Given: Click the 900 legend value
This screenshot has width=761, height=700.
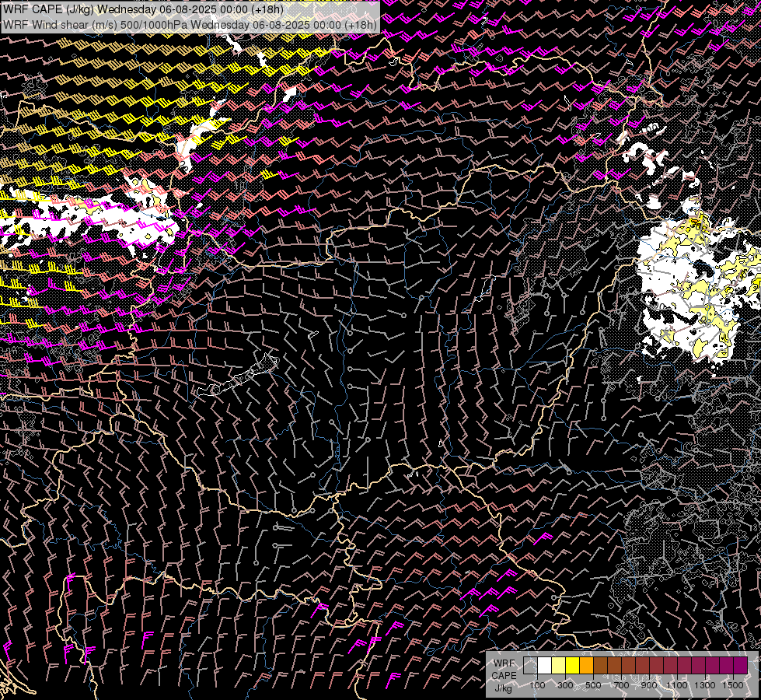Looking at the screenshot, I should 649,685.
